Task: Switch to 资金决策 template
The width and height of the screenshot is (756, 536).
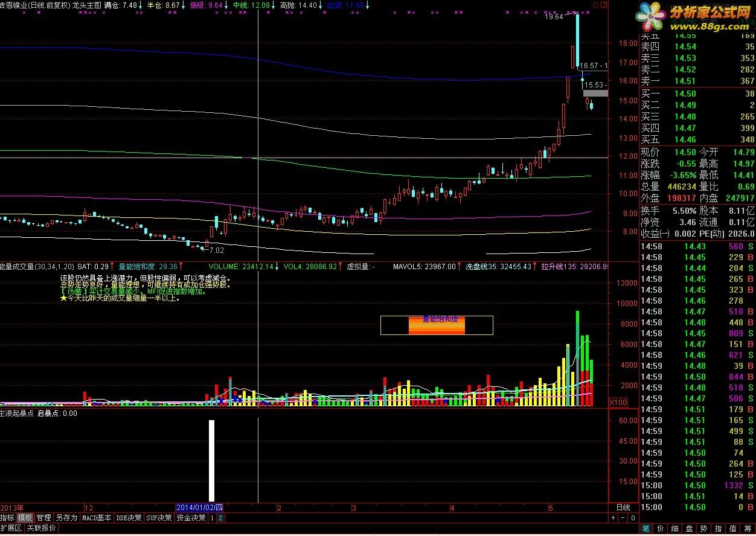Action: (x=191, y=517)
